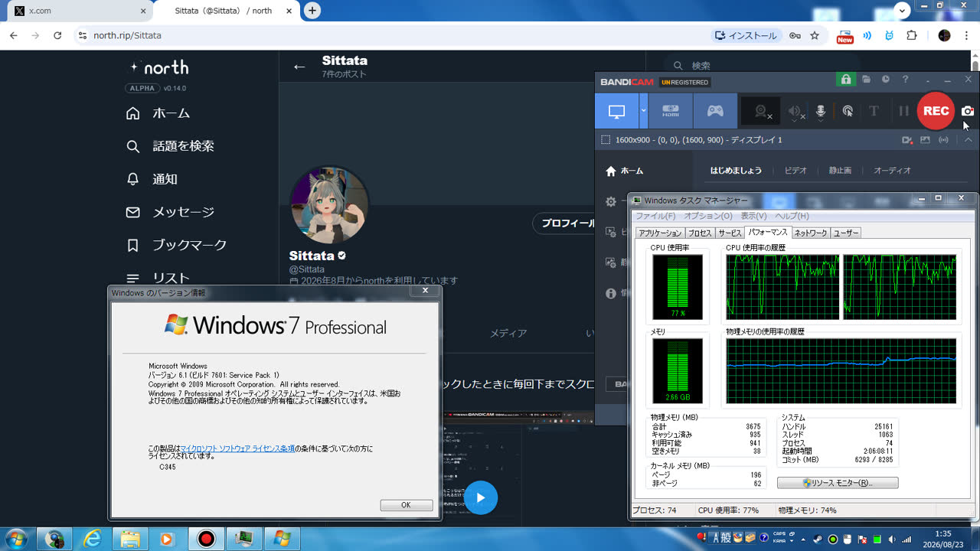The width and height of the screenshot is (980, 551).
Task: Open Internet Explorer from taskbar
Action: point(93,539)
